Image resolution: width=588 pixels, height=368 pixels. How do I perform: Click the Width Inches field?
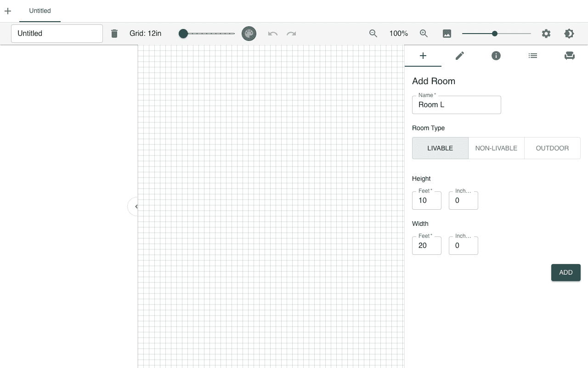coord(464,246)
